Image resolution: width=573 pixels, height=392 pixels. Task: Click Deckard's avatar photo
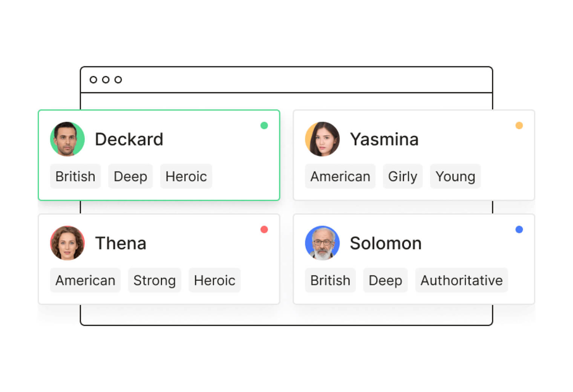pyautogui.click(x=67, y=139)
